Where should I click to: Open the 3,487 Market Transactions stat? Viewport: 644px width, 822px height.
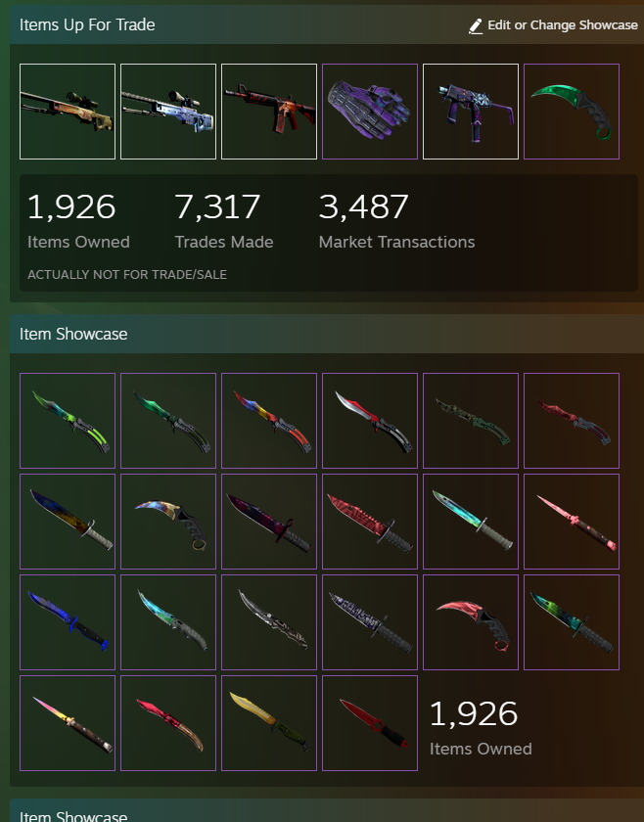pyautogui.click(x=396, y=221)
